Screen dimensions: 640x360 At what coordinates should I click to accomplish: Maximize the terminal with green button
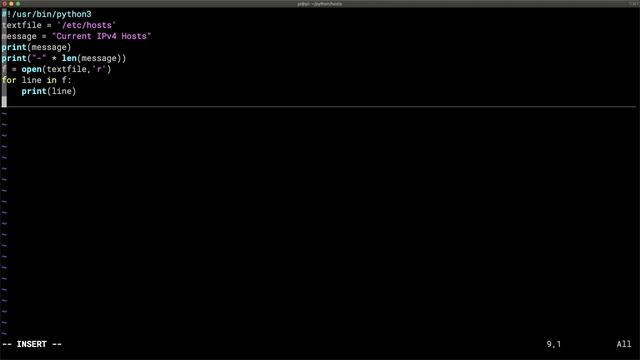tap(18, 4)
